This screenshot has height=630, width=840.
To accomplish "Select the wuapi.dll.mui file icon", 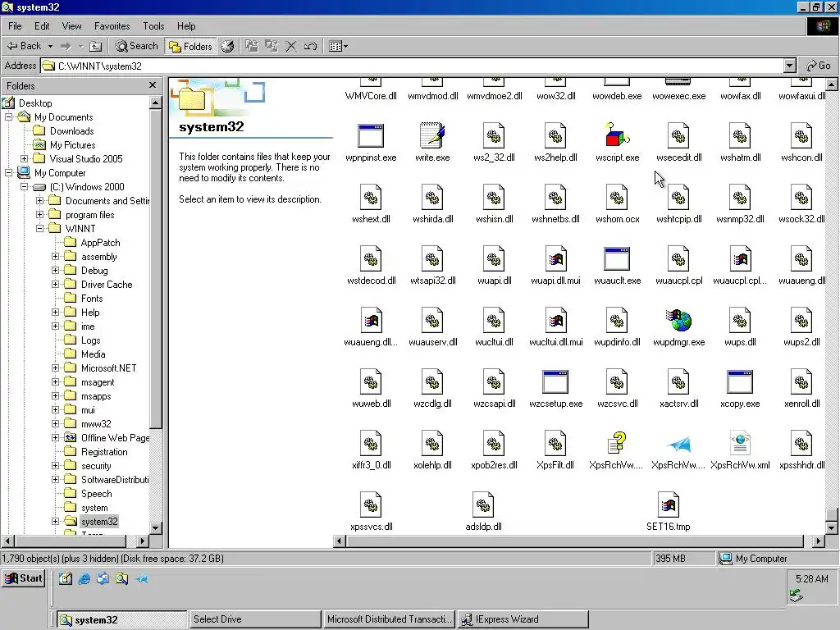I will point(555,258).
